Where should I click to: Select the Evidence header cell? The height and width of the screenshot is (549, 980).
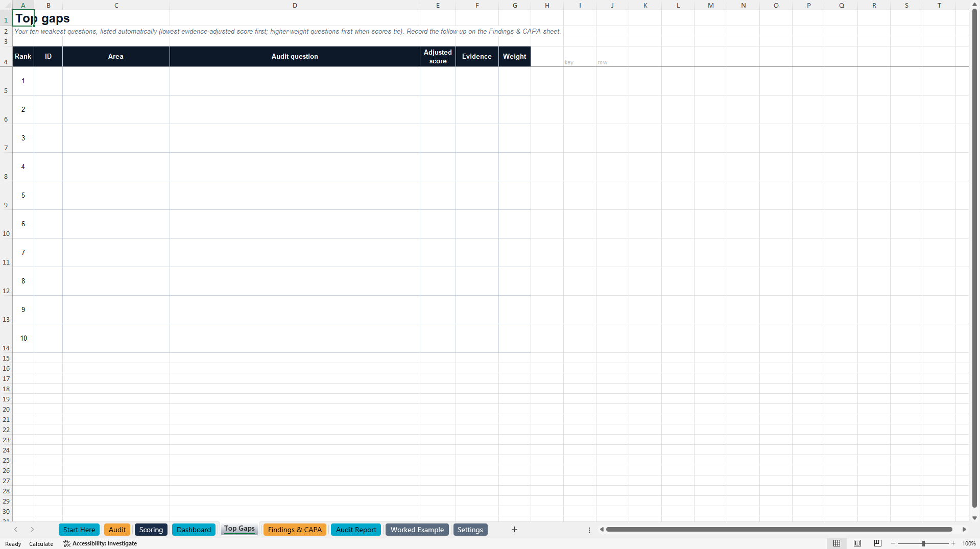[477, 57]
